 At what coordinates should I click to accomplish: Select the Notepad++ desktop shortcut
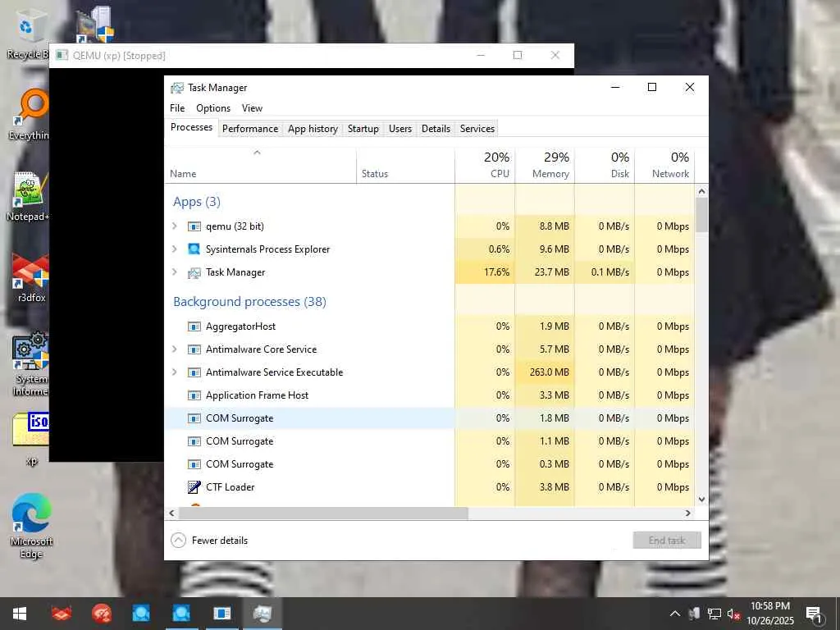click(28, 197)
